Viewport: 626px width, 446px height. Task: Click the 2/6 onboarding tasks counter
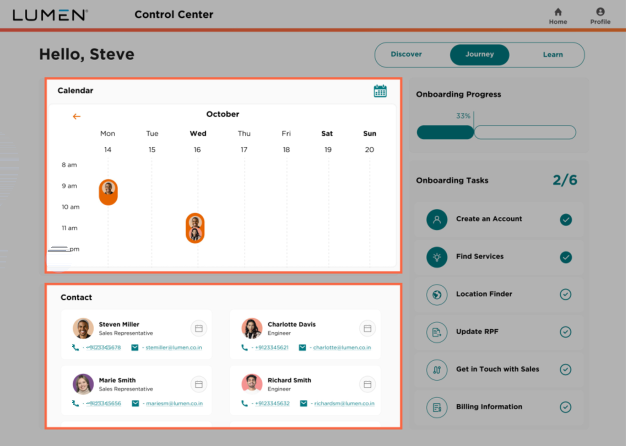[x=565, y=180]
